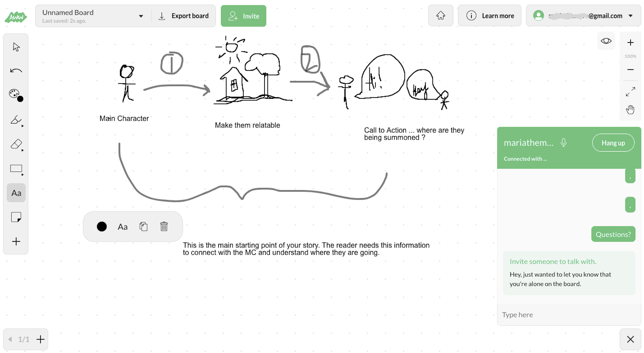The image size is (644, 353).
Task: Select the color picker tool
Action: coord(16,95)
